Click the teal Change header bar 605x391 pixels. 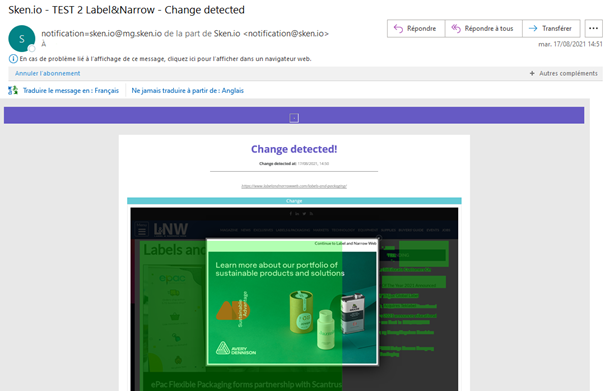point(294,201)
